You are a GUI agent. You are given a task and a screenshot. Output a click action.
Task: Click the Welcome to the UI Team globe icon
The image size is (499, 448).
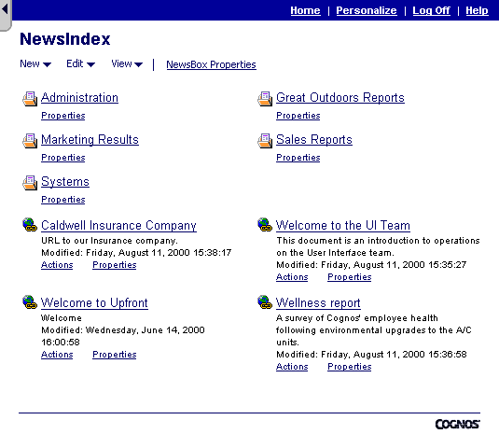[265, 225]
